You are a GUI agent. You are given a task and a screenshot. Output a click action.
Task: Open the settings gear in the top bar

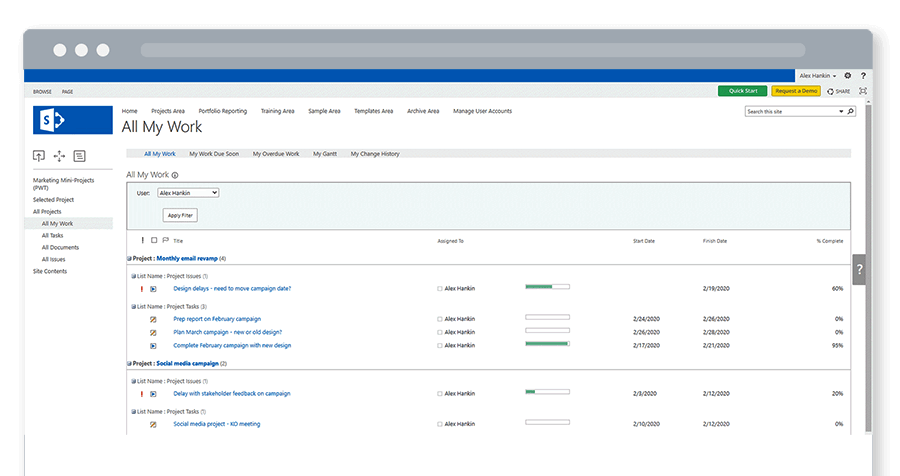(x=848, y=75)
